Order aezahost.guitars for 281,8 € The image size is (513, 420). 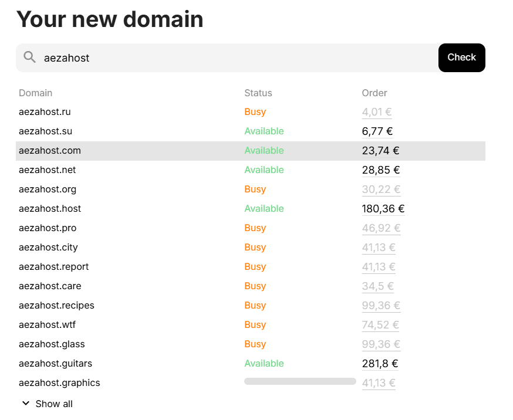coord(380,364)
